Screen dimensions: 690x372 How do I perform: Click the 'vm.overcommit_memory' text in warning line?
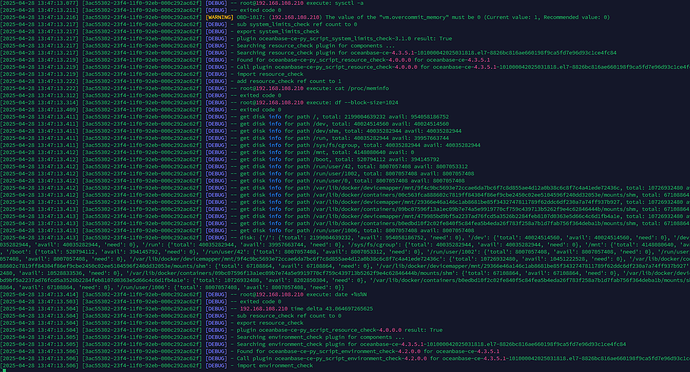(x=413, y=17)
